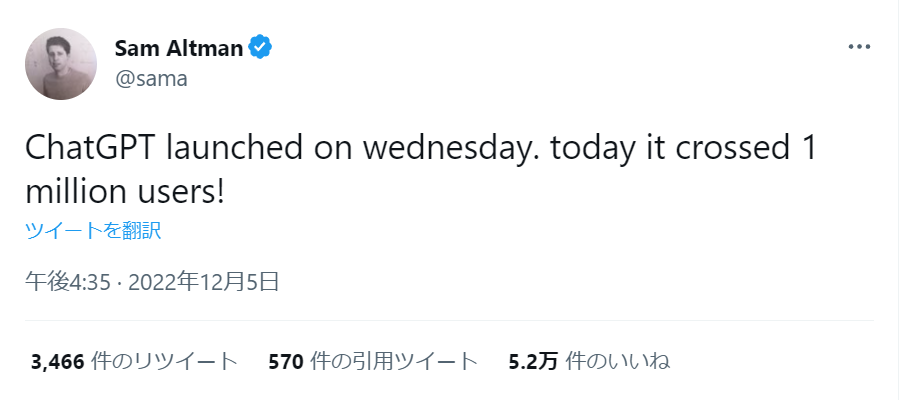This screenshot has height=400, width=900.
Task: Click the 2022年12月5日 date
Action: click(x=203, y=282)
